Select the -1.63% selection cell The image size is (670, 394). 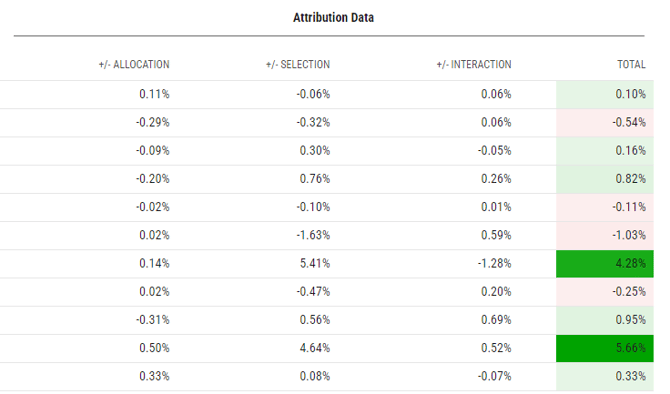[313, 235]
